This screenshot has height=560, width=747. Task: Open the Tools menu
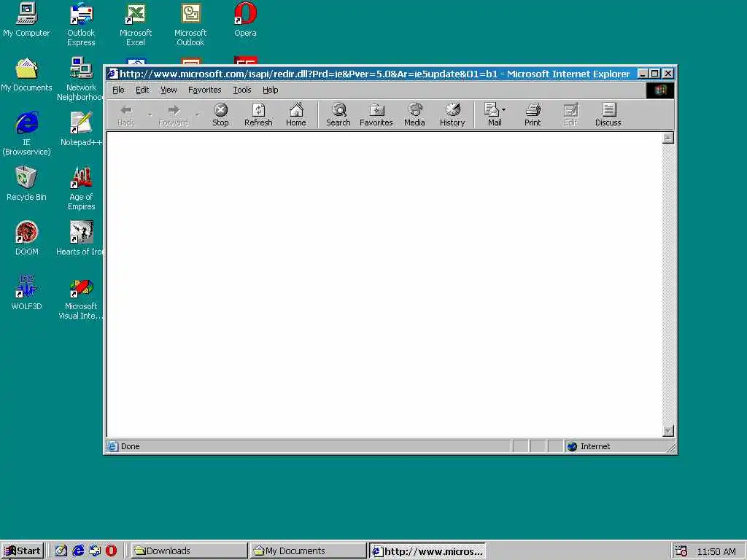click(x=242, y=90)
